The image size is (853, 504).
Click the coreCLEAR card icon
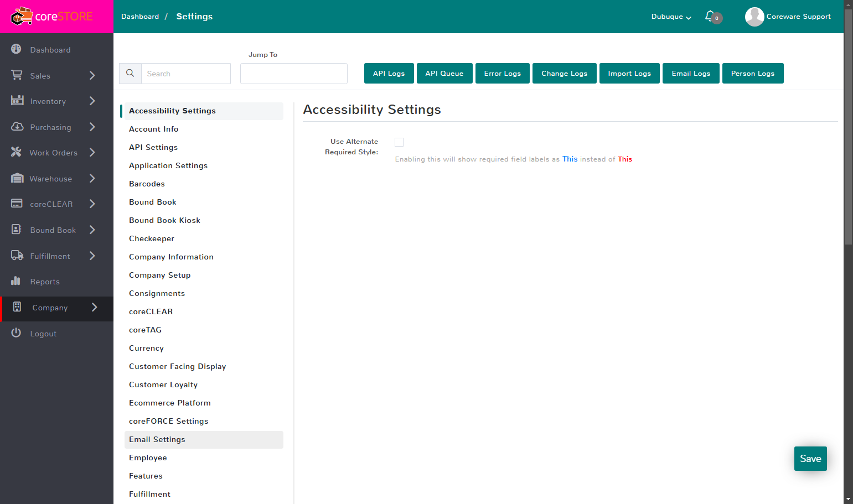coord(17,204)
